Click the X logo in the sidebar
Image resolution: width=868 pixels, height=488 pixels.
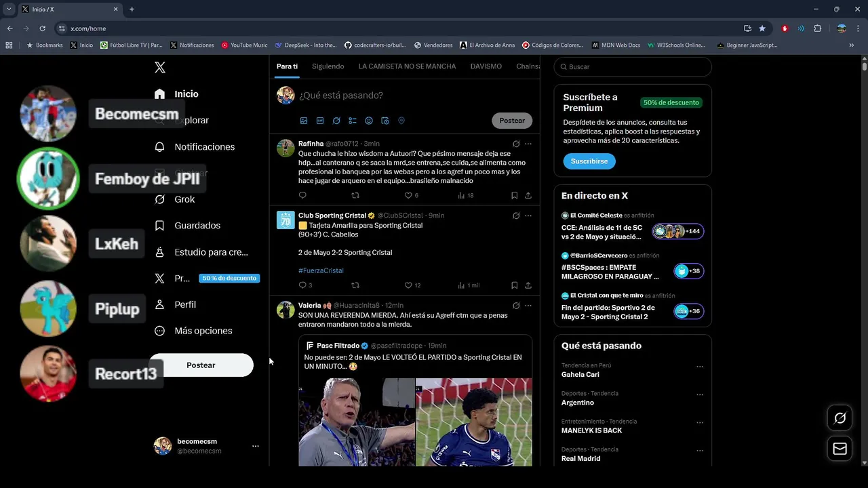[160, 67]
